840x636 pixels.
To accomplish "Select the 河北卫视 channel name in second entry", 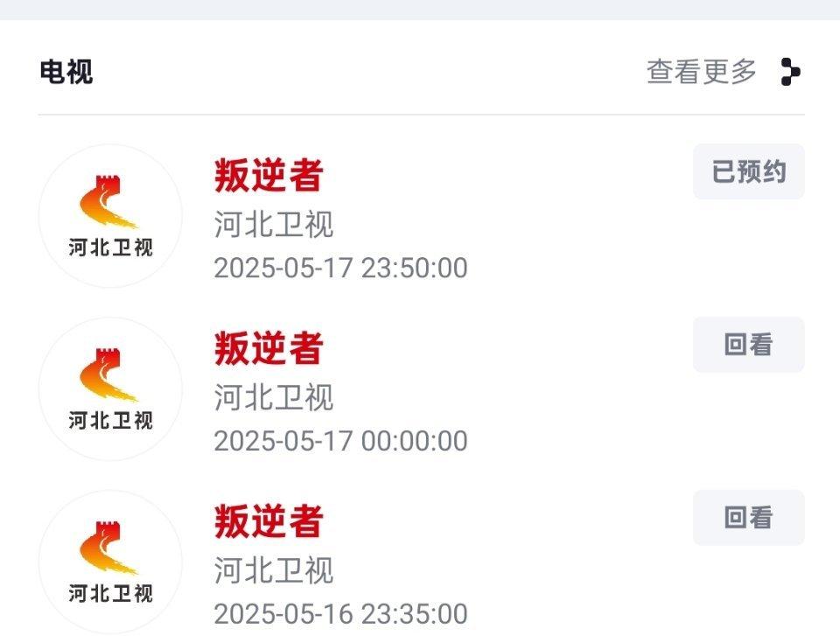I will click(274, 396).
